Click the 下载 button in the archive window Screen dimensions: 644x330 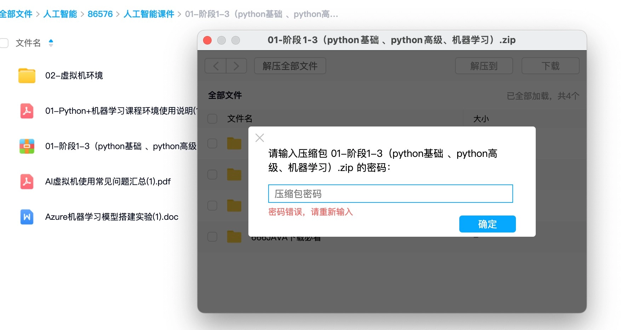pyautogui.click(x=550, y=66)
